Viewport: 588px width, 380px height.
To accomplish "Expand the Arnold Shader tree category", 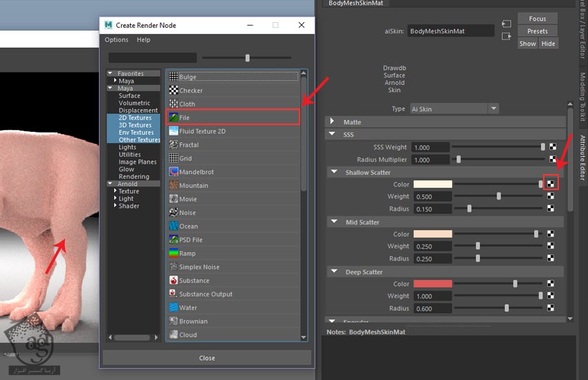I will tap(115, 205).
